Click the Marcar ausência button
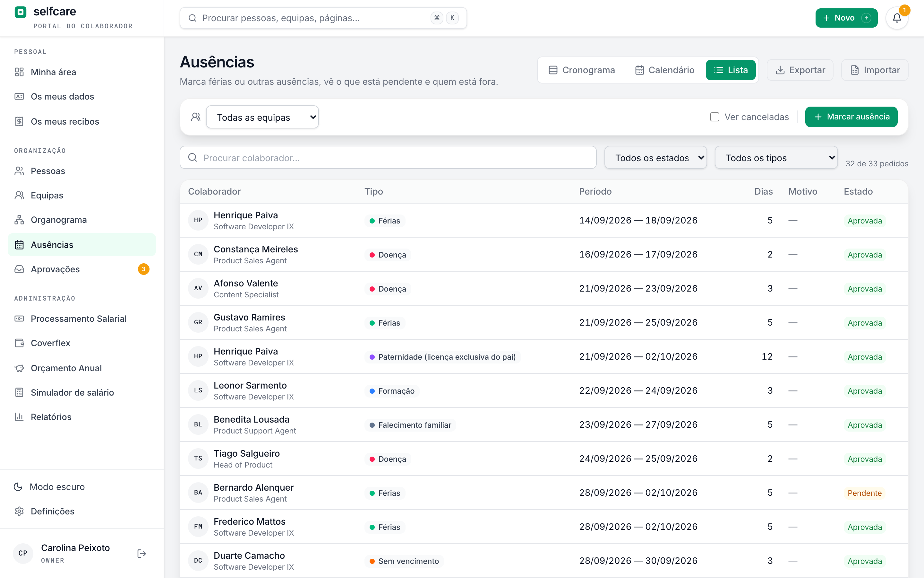This screenshot has height=578, width=924. pyautogui.click(x=851, y=117)
